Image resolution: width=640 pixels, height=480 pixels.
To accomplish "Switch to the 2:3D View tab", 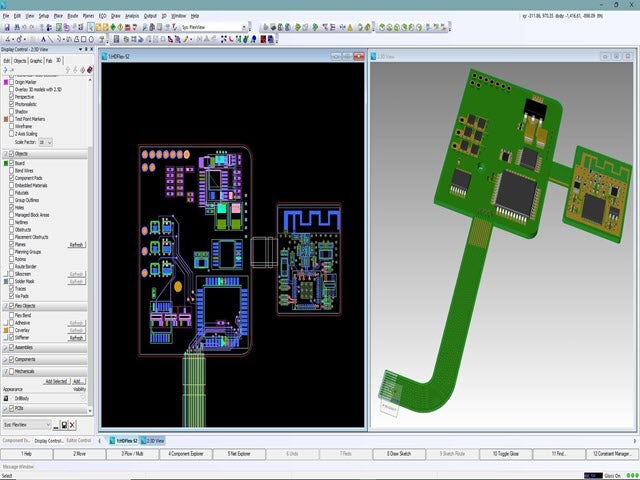I will 154,440.
